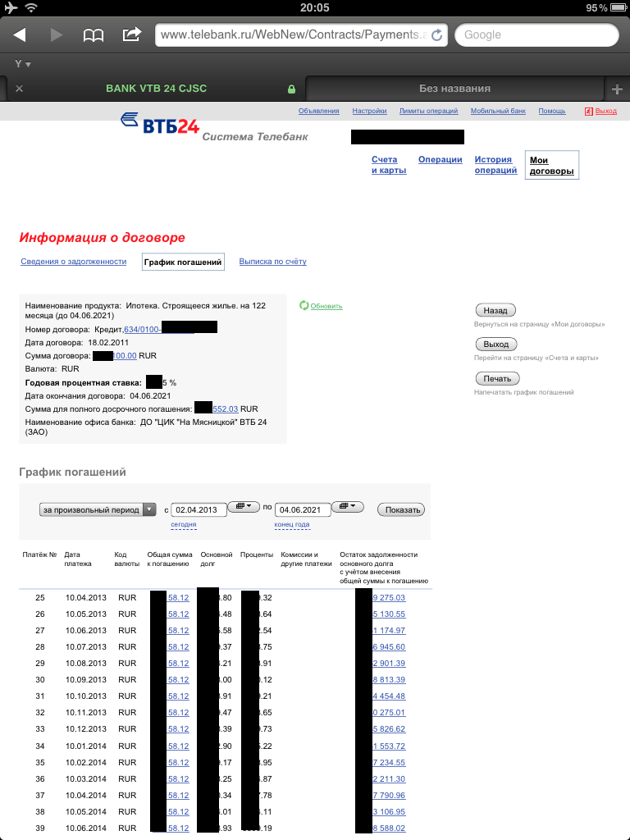
Task: Click the Печать button
Action: [x=498, y=378]
